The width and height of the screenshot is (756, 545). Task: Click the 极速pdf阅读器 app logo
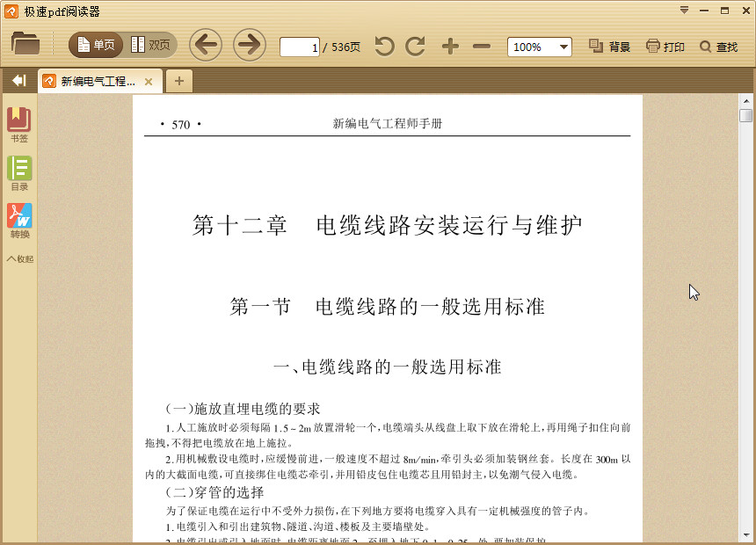coord(11,11)
